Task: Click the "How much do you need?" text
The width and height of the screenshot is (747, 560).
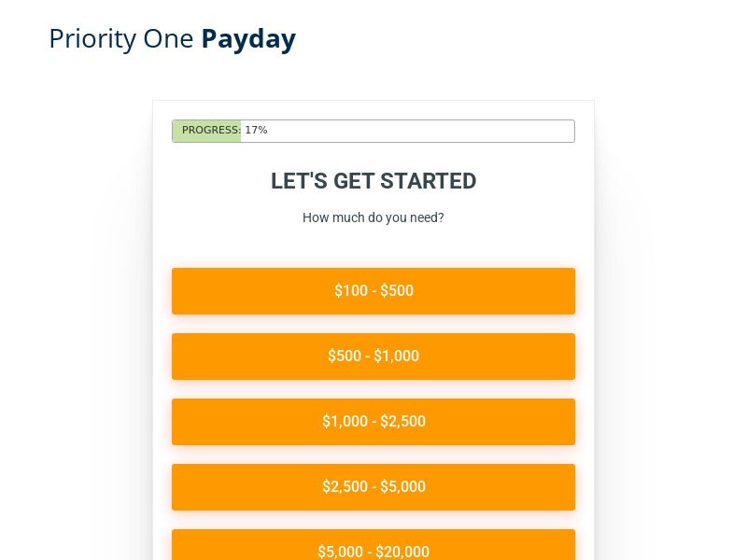Action: (x=373, y=217)
